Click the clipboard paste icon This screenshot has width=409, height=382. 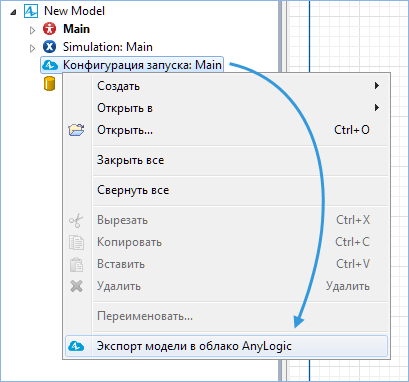[x=76, y=264]
